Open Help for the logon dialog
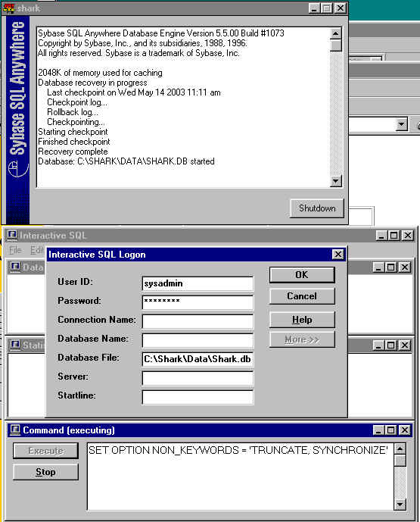420x522 pixels. pyautogui.click(x=302, y=320)
